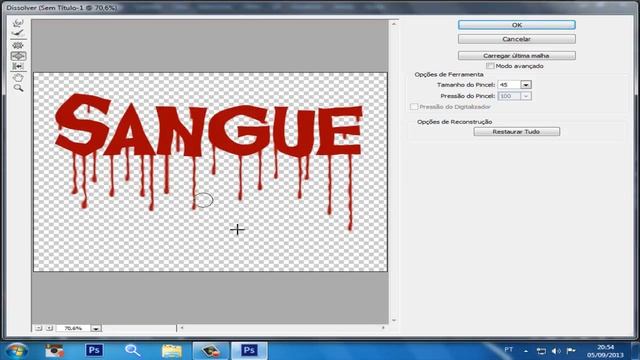Select the Push Left tool
640x360 pixels.
click(x=18, y=66)
